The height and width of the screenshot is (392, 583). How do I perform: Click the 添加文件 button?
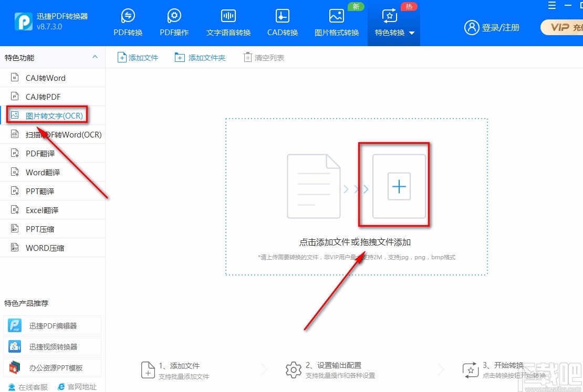tap(138, 58)
